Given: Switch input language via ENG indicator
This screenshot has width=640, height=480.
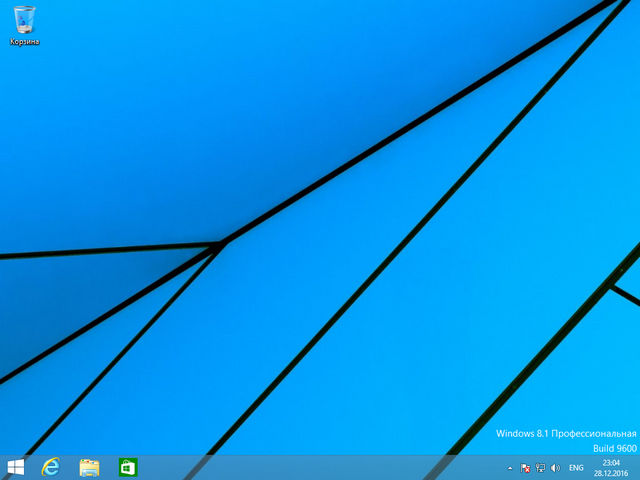Looking at the screenshot, I should click(x=577, y=468).
